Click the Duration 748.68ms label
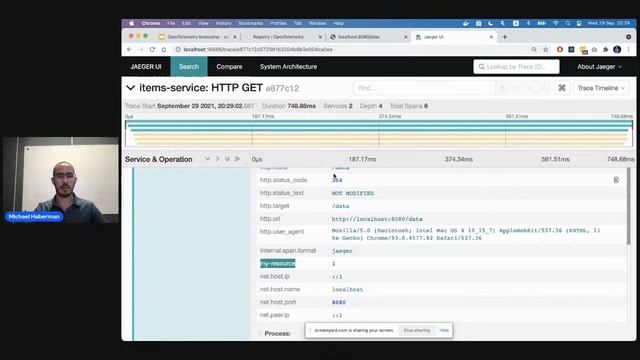 (289, 106)
